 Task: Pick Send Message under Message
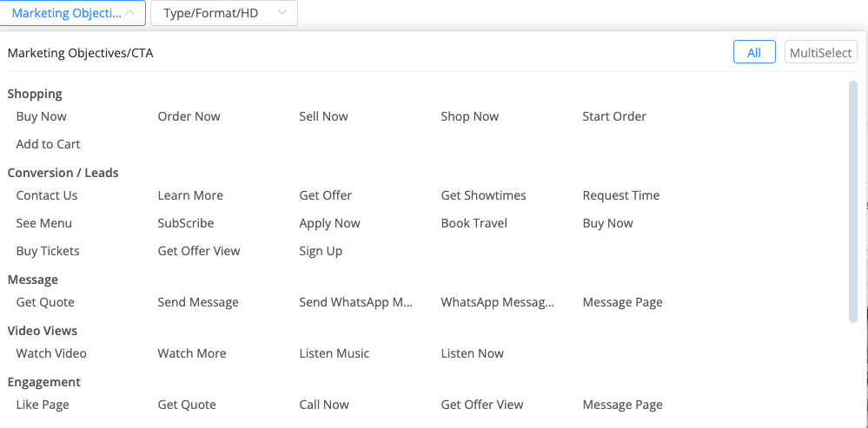pos(198,302)
